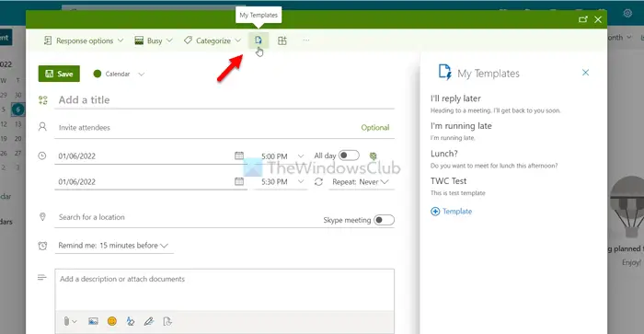The height and width of the screenshot is (334, 644).
Task: Click the description text area
Action: coord(224,290)
